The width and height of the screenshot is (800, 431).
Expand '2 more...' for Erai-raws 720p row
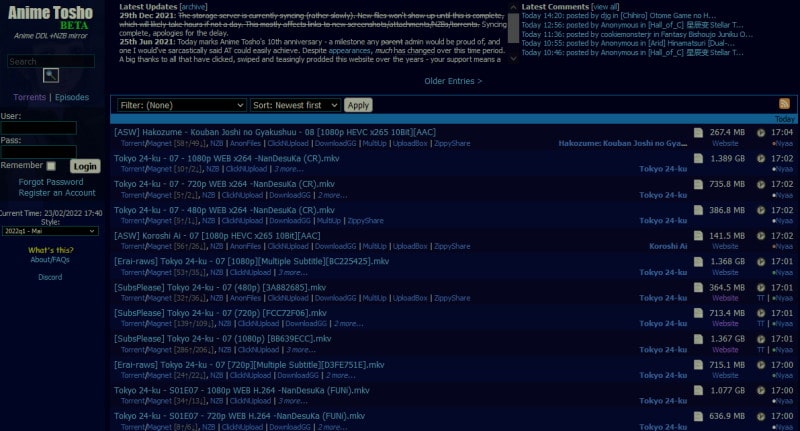340,375
